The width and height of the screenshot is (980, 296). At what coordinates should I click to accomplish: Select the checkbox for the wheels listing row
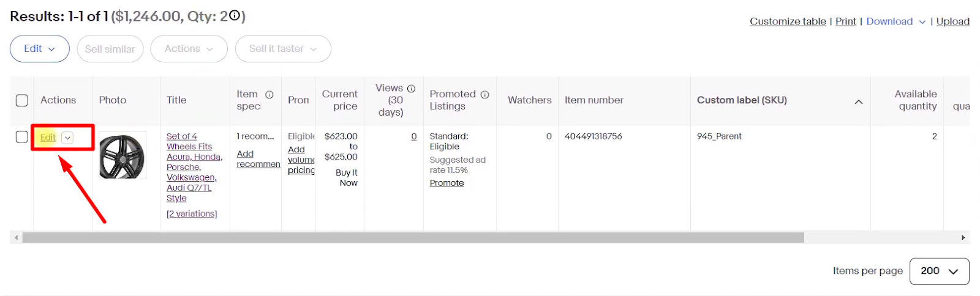(22, 137)
